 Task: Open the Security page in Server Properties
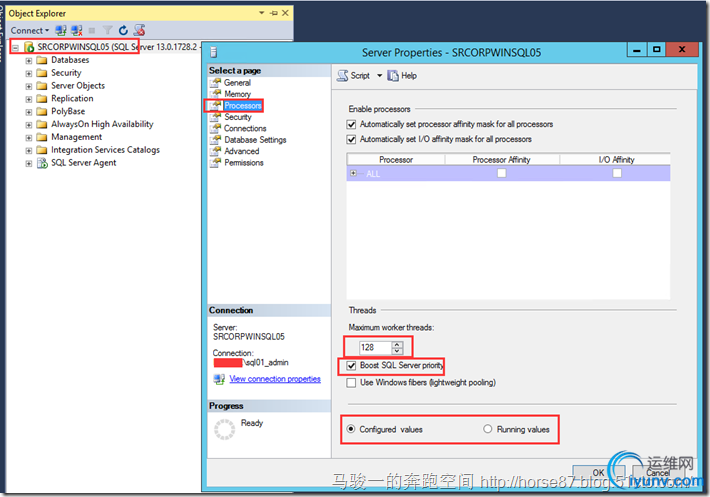[x=238, y=117]
